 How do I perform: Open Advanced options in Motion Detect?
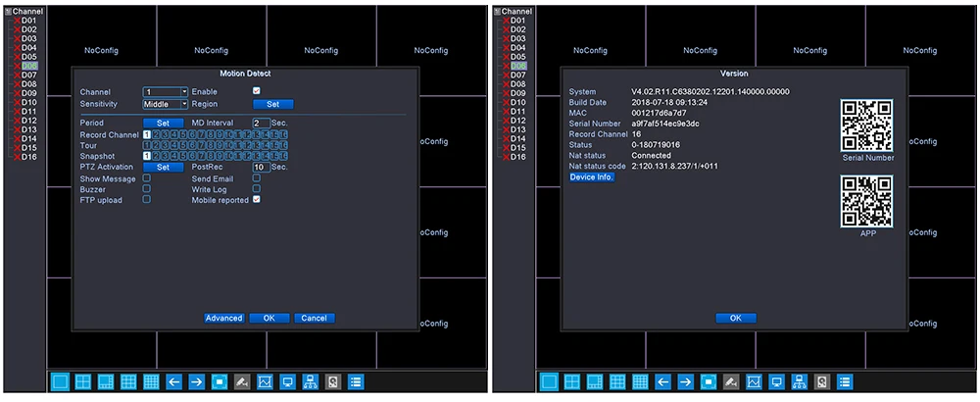(223, 319)
